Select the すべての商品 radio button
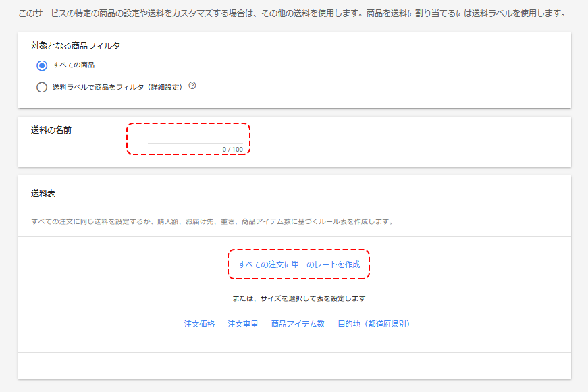Viewport: 588px width, 392px height. click(x=42, y=65)
